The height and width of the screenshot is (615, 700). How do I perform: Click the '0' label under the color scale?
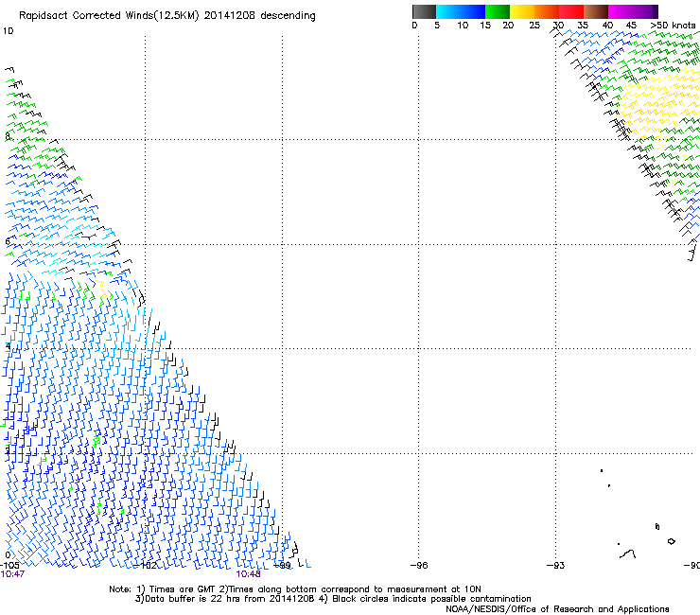(x=414, y=26)
